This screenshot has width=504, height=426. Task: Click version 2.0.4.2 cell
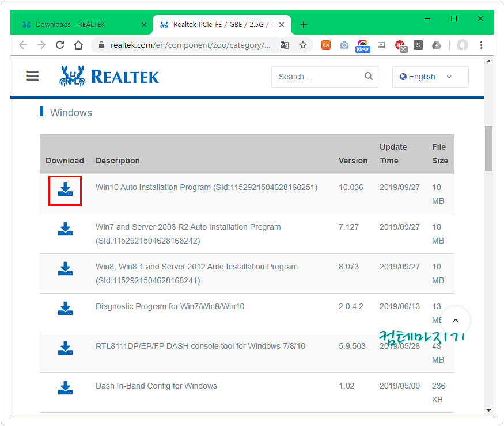351,306
